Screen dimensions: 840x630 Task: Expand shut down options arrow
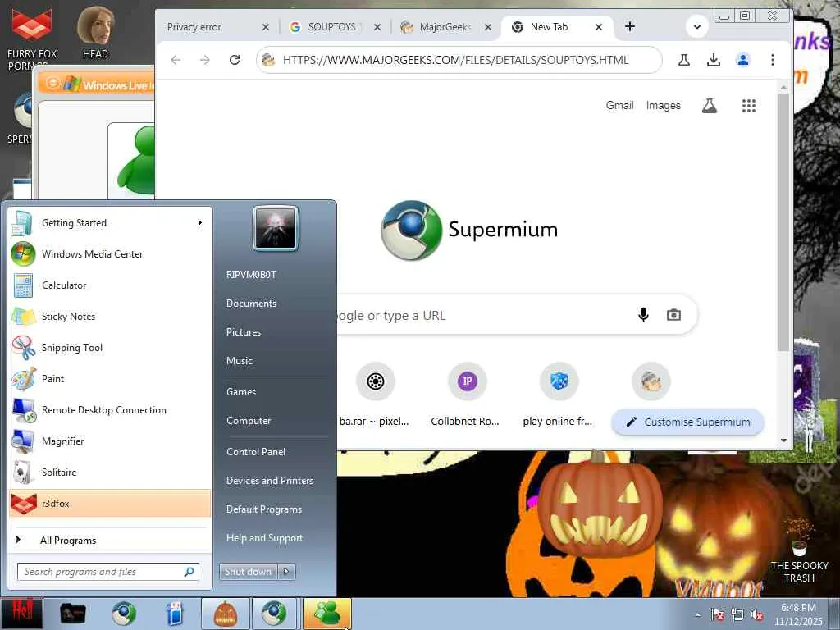pos(286,572)
